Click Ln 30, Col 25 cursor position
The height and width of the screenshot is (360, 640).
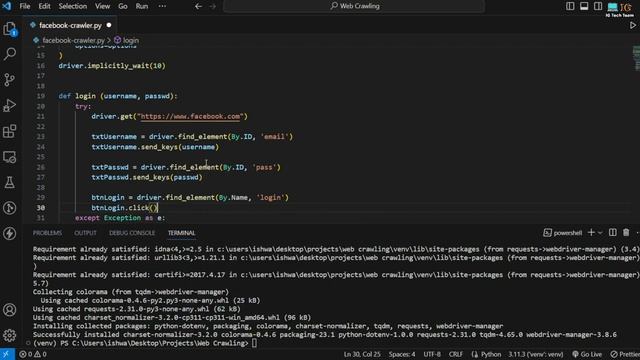pos(362,354)
